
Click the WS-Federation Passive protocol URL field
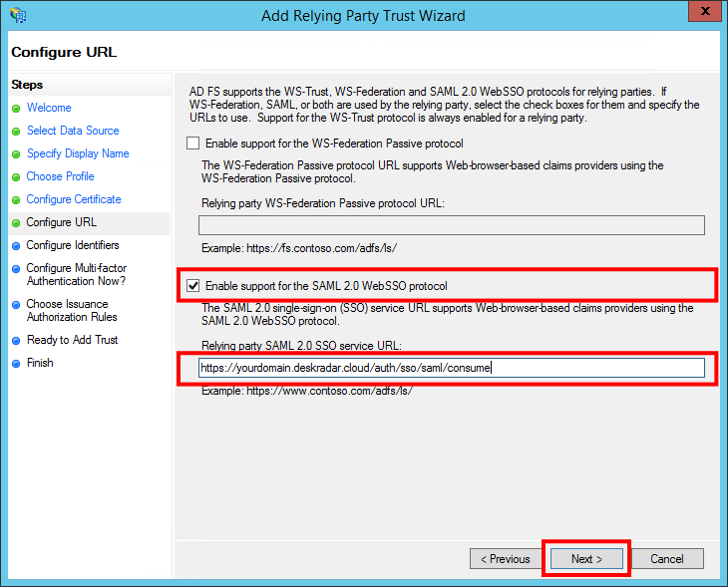click(x=452, y=225)
